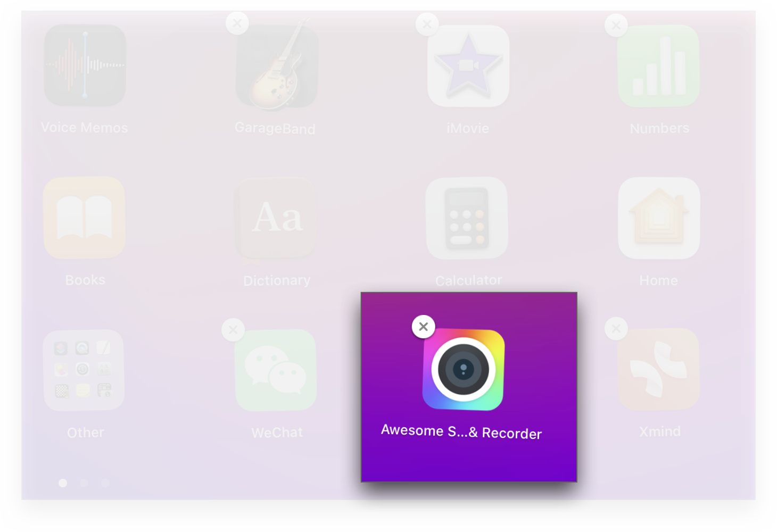Open the Home app icon
This screenshot has width=777, height=532.
[659, 218]
